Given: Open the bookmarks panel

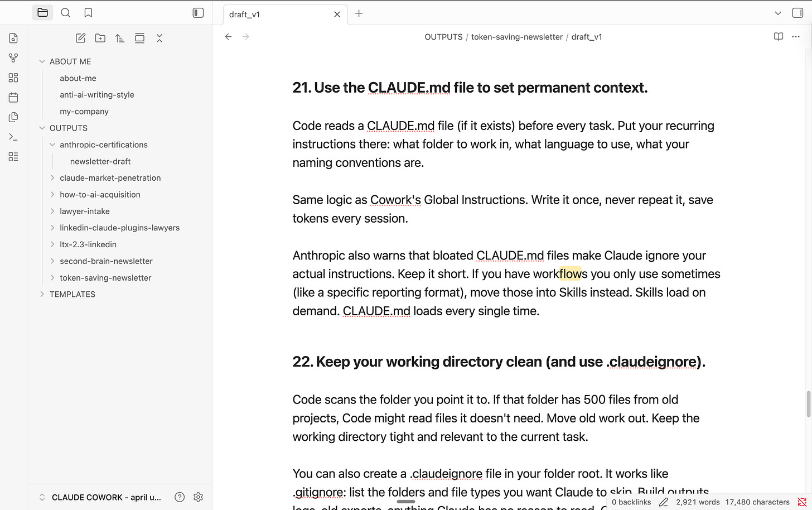Looking at the screenshot, I should point(88,12).
